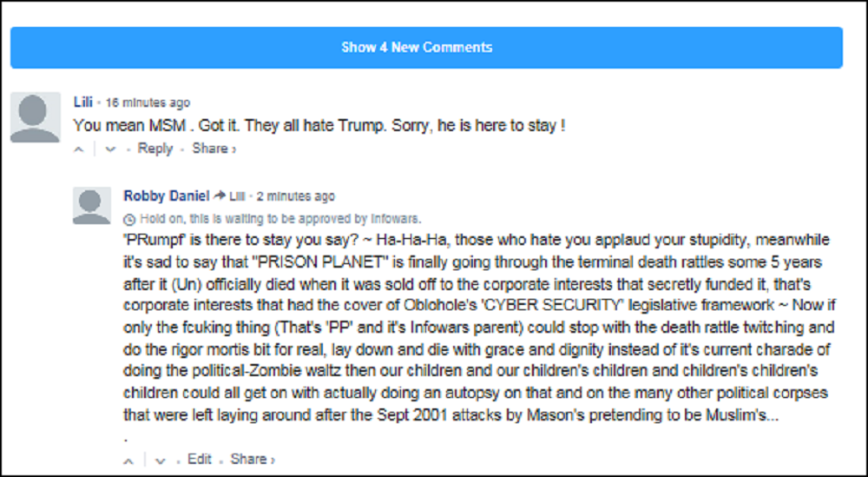Click Lili's comment text about MSM
Viewport: 868px width, 477px height.
tap(319, 125)
